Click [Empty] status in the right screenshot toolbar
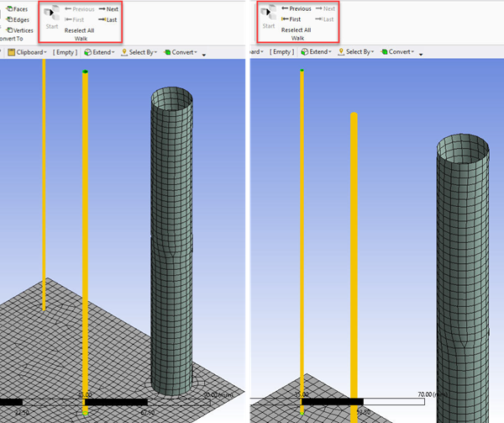Image resolution: width=504 pixels, height=423 pixels. coord(281,51)
